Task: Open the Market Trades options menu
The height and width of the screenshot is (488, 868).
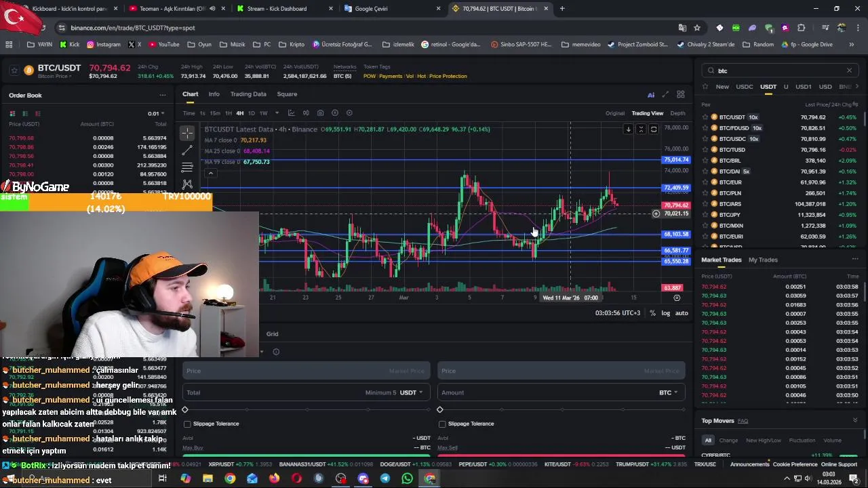Action: 855,260
